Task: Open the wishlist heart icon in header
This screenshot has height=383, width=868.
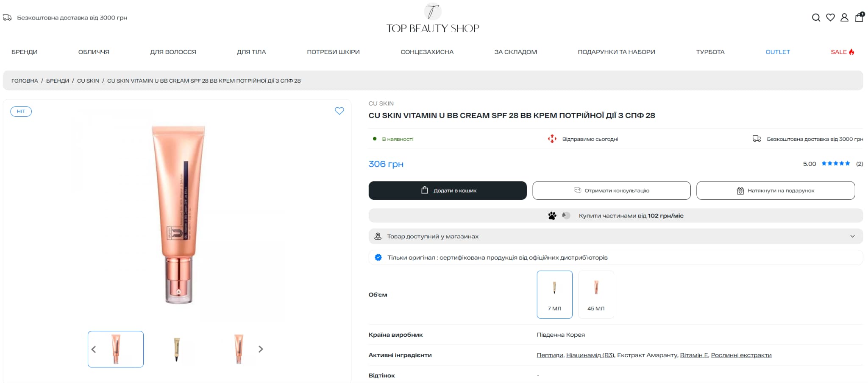Action: point(830,18)
